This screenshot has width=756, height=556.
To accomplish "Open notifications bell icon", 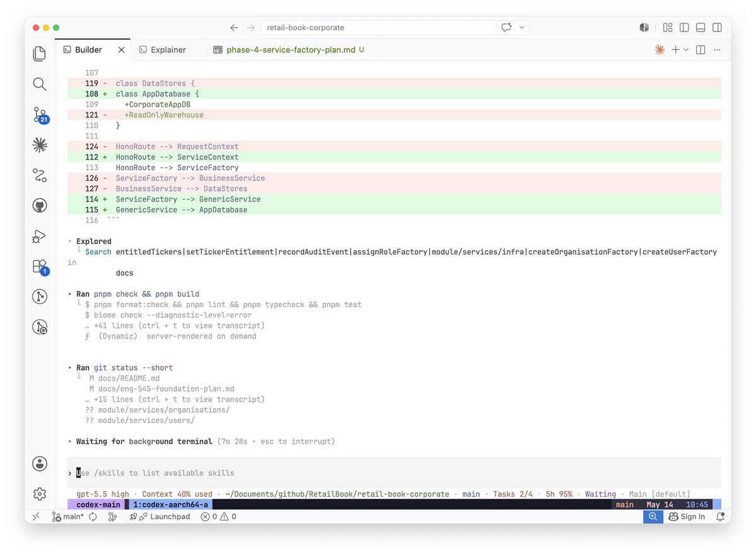I will click(720, 516).
